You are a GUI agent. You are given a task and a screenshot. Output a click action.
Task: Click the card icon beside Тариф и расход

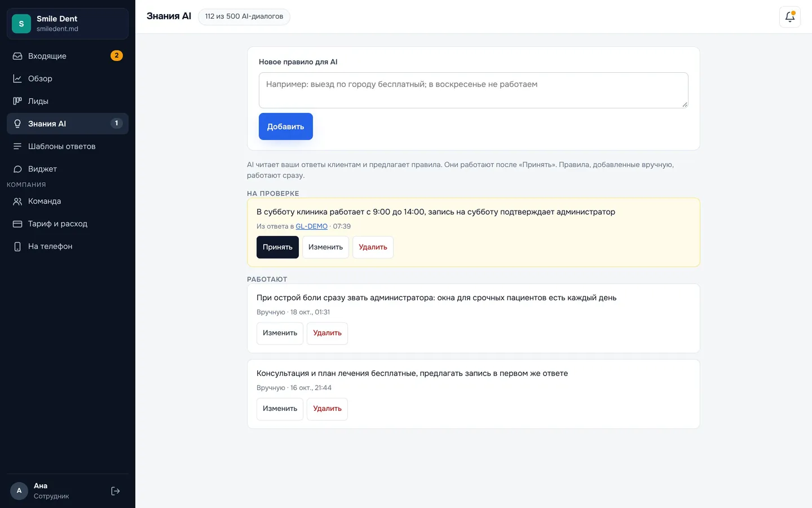coord(17,224)
